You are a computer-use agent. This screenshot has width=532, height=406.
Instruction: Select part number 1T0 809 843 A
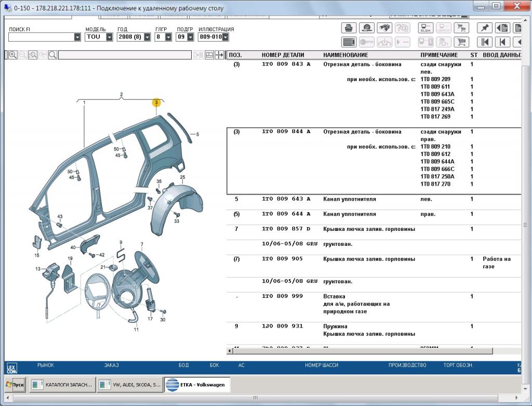[x=286, y=64]
